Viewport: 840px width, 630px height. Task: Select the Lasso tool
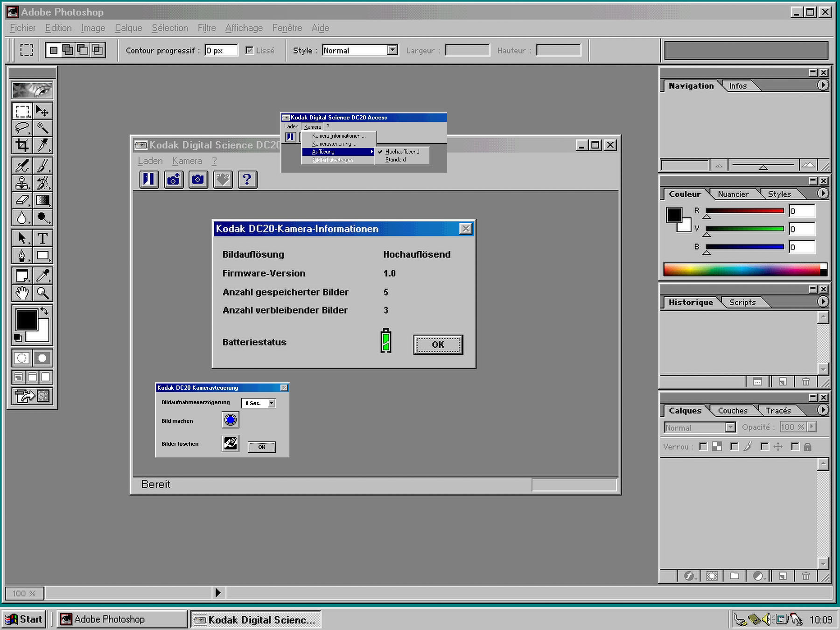[22, 128]
